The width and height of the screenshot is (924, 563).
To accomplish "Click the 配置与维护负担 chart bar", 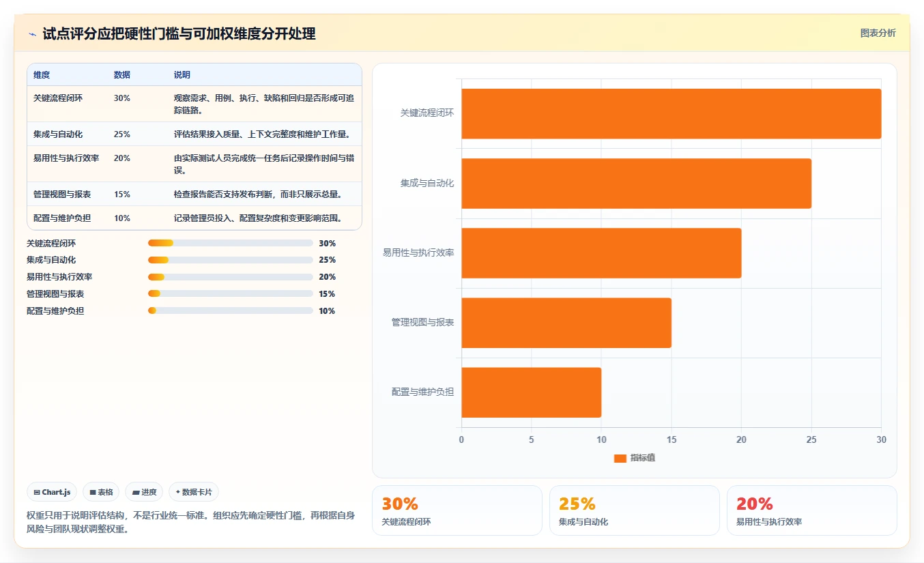I will [x=532, y=392].
